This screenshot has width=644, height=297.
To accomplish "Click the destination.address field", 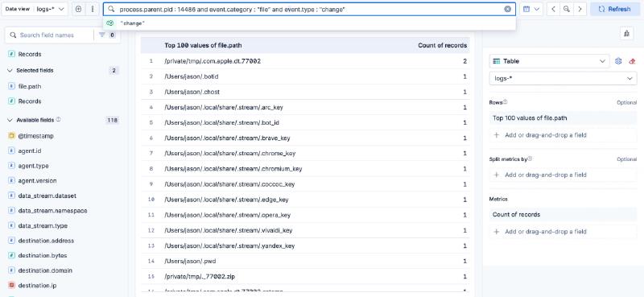I will tap(46, 241).
